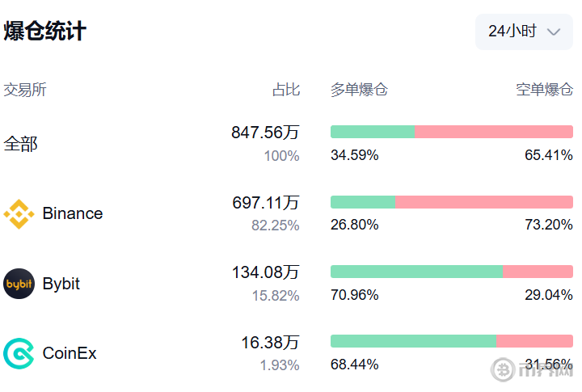Click the chevron arrow beside 24小时

[x=554, y=32]
